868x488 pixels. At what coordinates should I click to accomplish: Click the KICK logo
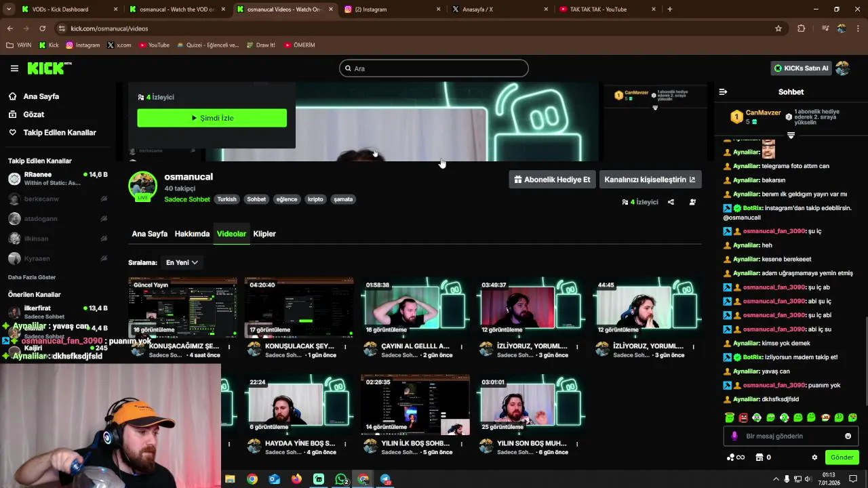click(x=49, y=68)
